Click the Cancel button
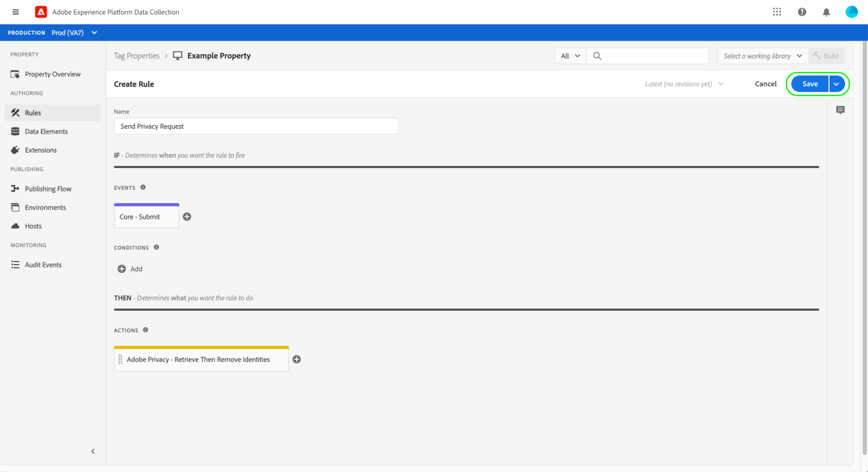The height and width of the screenshot is (472, 868). coord(765,84)
